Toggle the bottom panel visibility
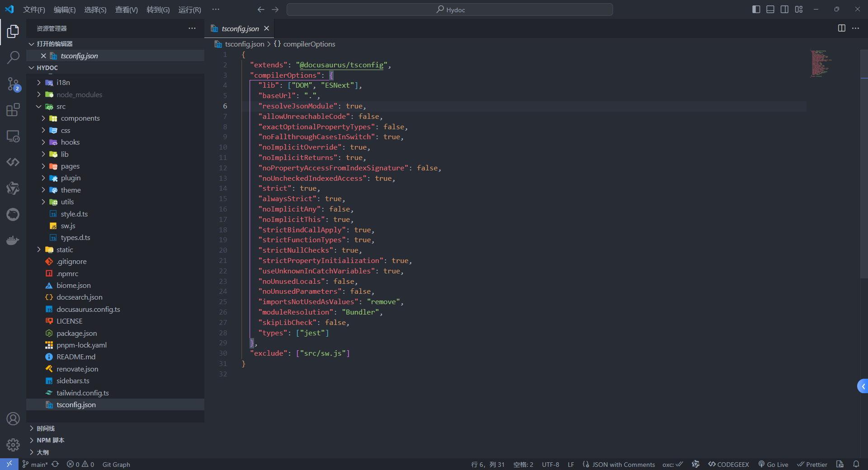Viewport: 868px width, 470px height. pyautogui.click(x=770, y=9)
